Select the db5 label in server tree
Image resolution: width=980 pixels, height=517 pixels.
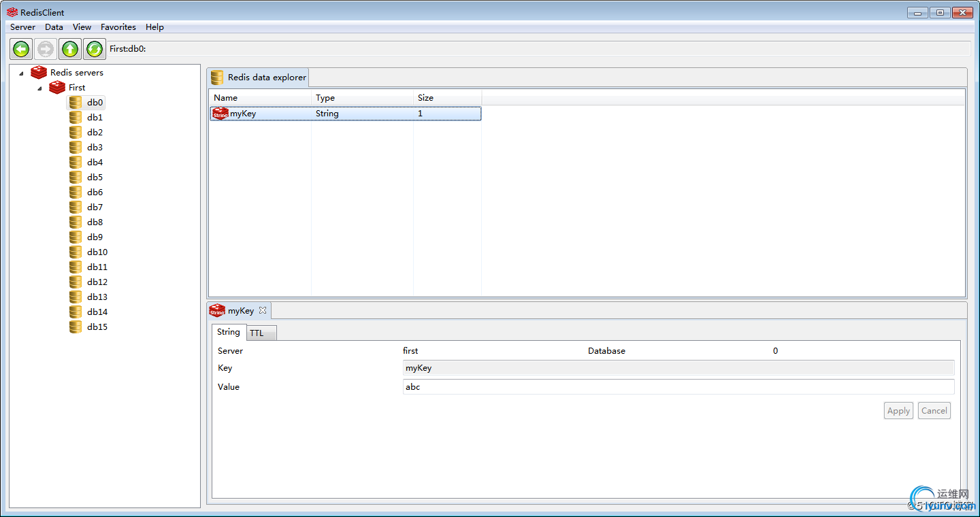click(95, 178)
